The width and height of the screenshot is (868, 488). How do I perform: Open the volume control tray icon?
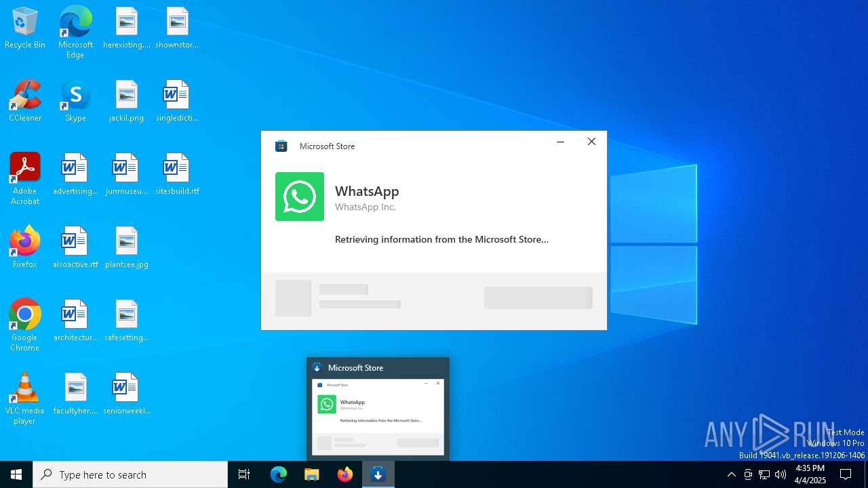(x=781, y=474)
